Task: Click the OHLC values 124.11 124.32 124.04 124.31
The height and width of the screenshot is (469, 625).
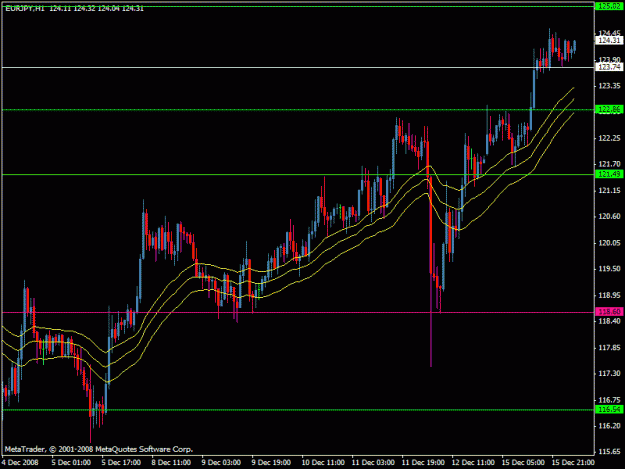Action: pyautogui.click(x=96, y=8)
